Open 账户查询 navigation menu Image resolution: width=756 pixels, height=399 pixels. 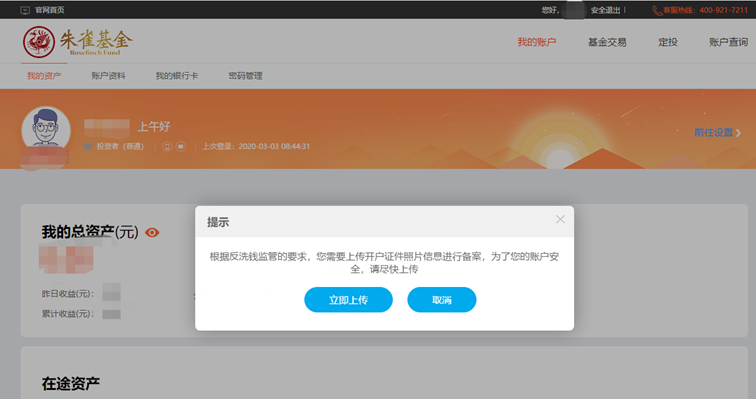tap(728, 42)
